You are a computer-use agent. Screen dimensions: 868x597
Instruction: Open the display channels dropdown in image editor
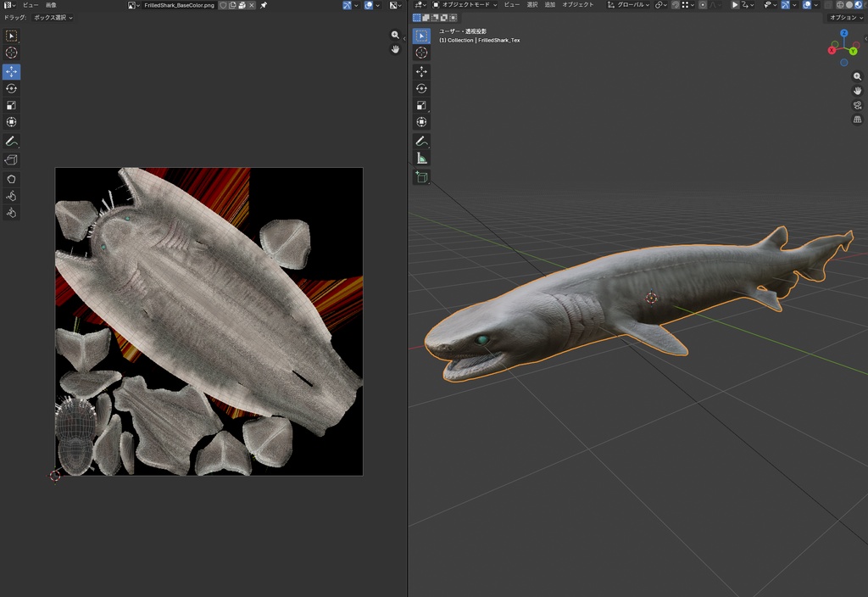[395, 5]
